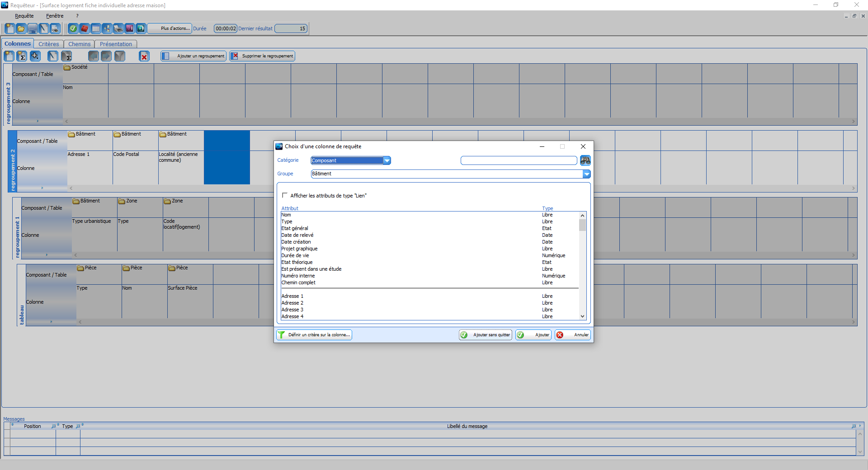Expand the Groupe dropdown showing Bâtiment

coord(586,174)
